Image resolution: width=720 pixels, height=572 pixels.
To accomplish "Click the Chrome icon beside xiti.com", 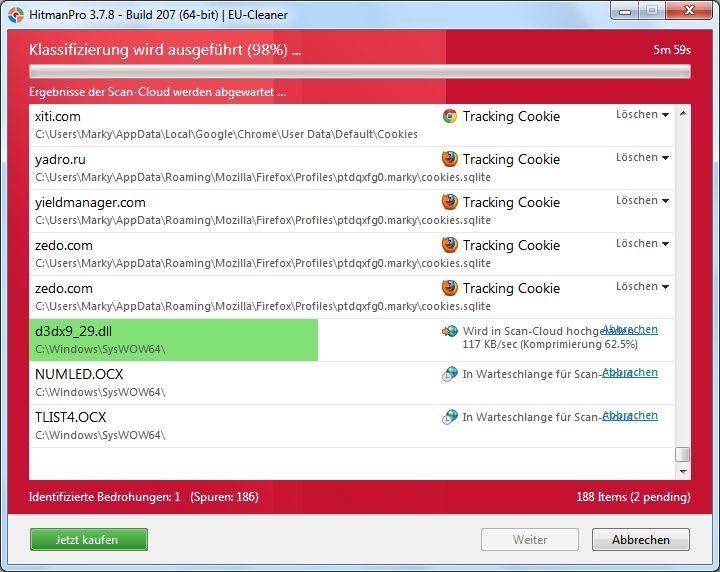I will [450, 116].
